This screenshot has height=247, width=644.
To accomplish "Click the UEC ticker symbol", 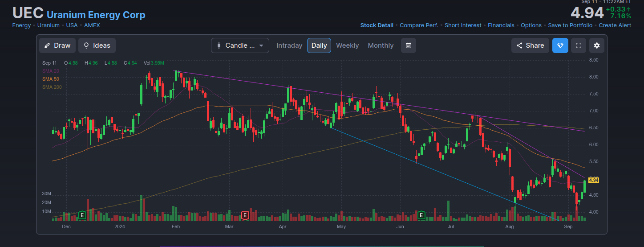I will click(28, 13).
